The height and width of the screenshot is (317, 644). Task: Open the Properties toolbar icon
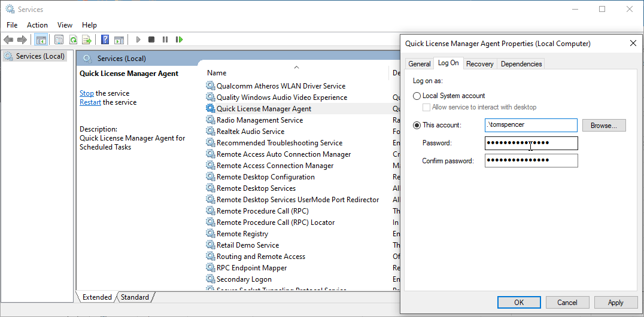pyautogui.click(x=59, y=40)
